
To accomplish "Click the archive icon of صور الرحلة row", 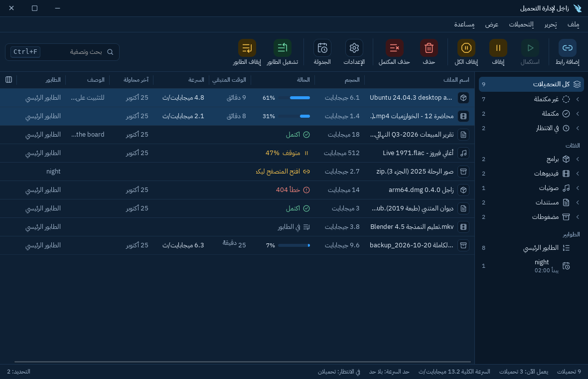I will click(x=463, y=172).
